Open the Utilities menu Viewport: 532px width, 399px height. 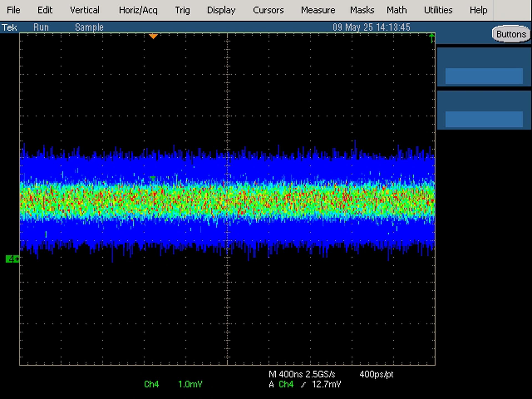438,10
